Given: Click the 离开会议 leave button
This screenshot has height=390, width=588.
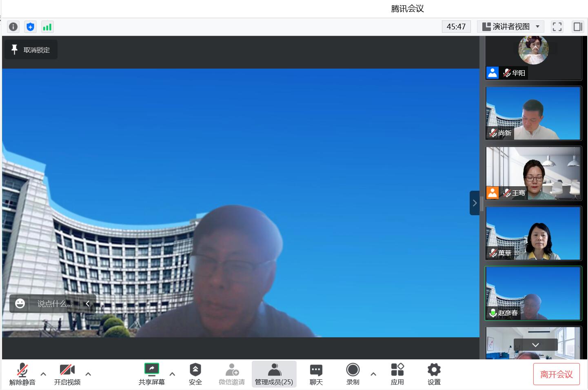Looking at the screenshot, I should pyautogui.click(x=556, y=374).
